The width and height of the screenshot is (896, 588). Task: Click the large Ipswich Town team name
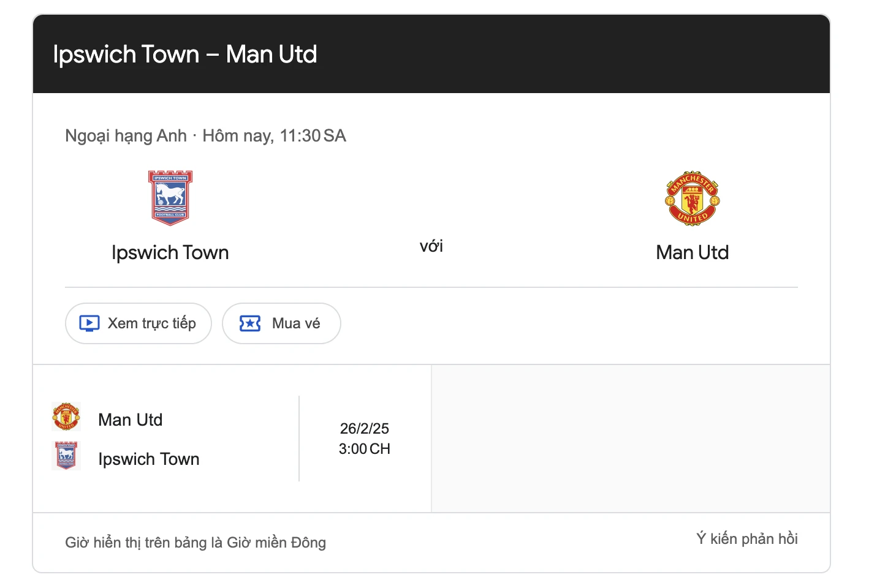click(x=170, y=252)
